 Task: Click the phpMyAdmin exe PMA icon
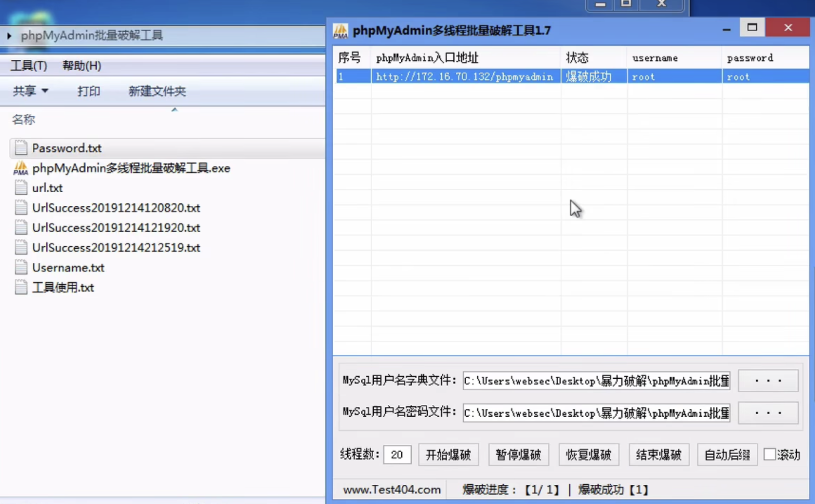pos(21,168)
